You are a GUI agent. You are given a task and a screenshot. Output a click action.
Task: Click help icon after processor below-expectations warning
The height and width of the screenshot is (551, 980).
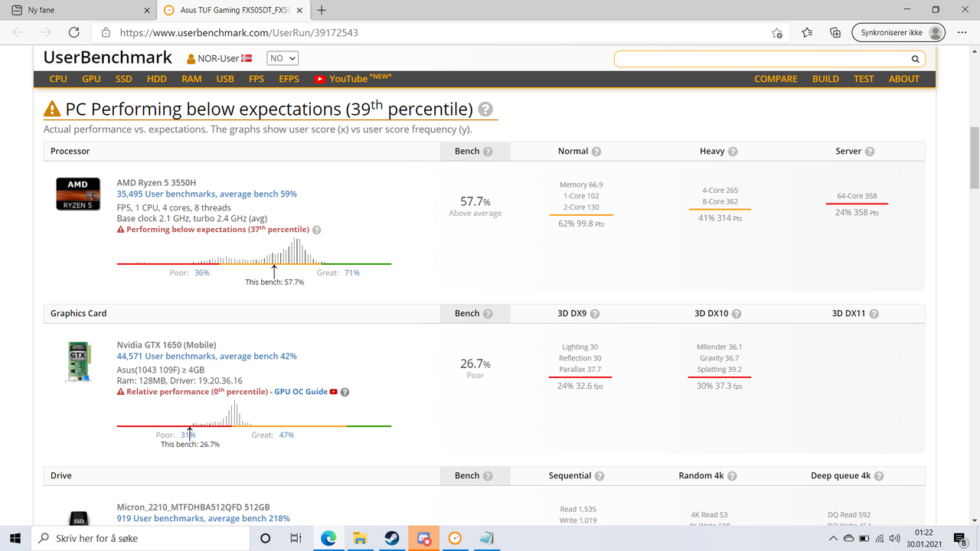coord(317,230)
